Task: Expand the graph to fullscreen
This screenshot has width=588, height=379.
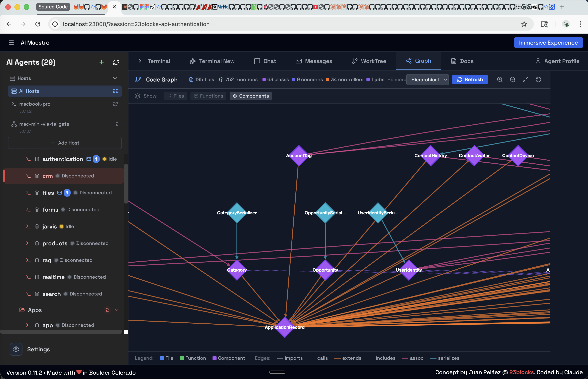Action: (x=526, y=79)
